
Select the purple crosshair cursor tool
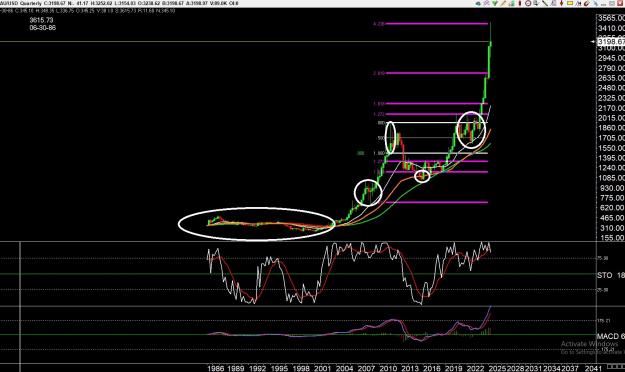pos(487,3)
